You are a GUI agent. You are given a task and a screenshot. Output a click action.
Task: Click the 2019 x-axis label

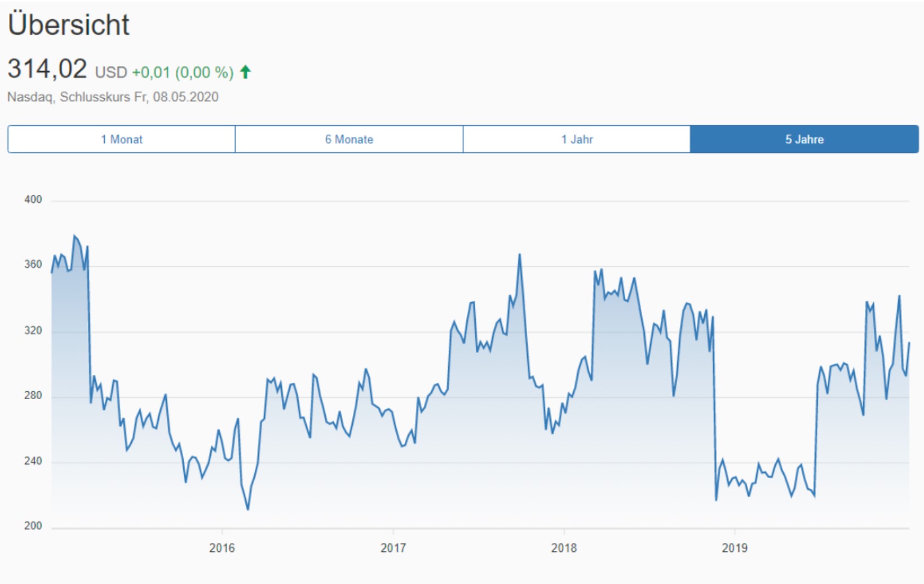tap(735, 548)
